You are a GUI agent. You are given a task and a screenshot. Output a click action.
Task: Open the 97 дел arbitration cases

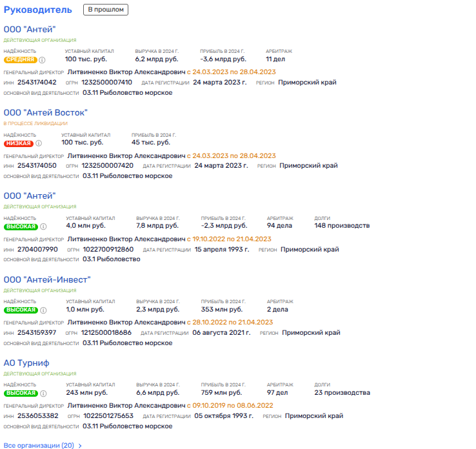coord(279,392)
